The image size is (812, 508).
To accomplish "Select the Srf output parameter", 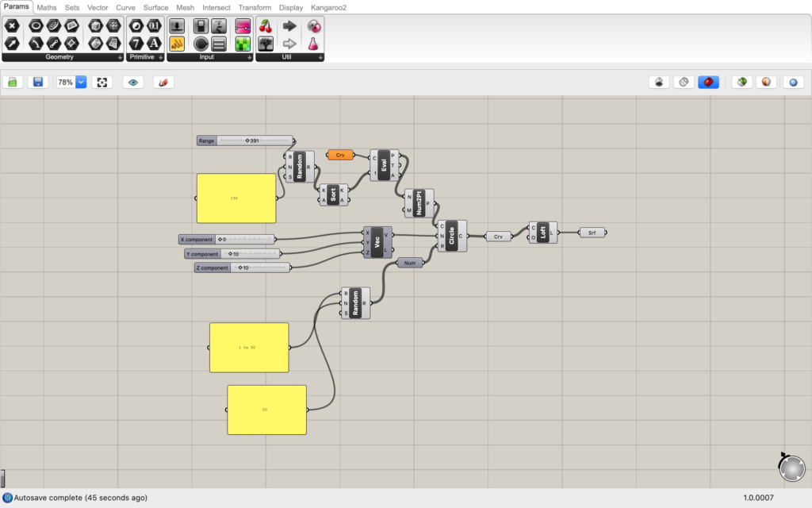I will [592, 233].
